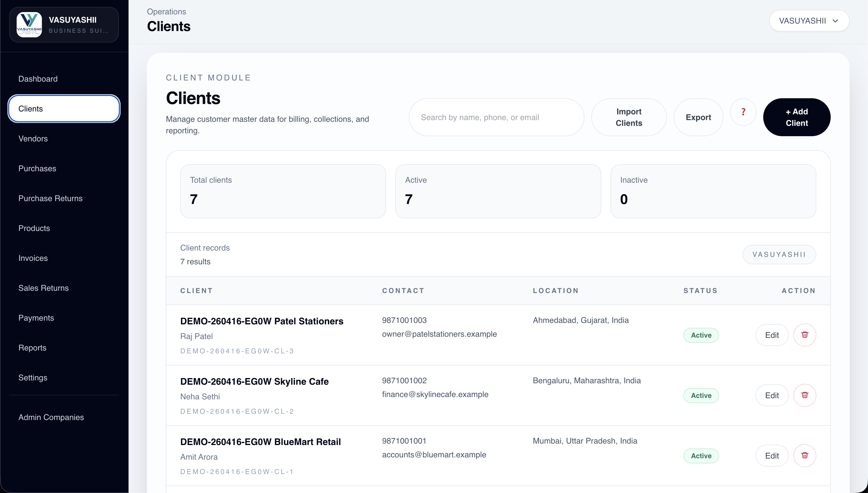
Task: Focus the search by name, phone, or email field
Action: (496, 117)
